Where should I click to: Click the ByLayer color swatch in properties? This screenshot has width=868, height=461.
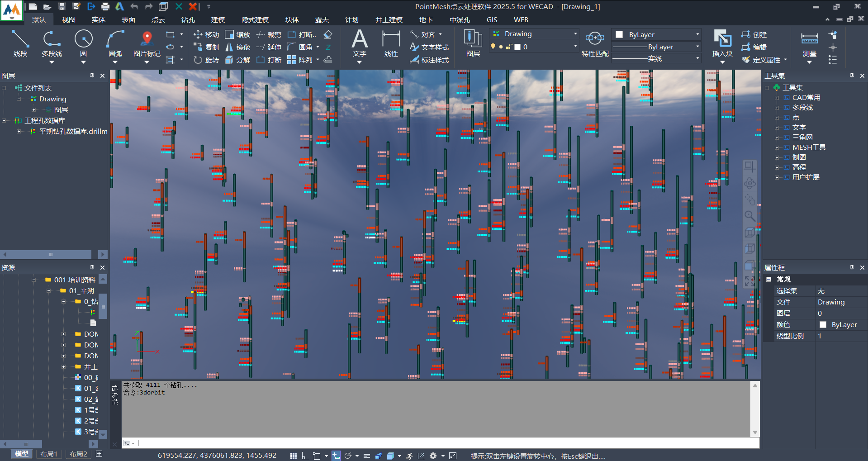(x=823, y=325)
